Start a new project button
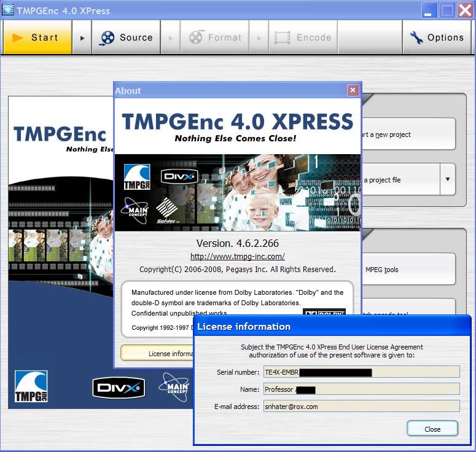The width and height of the screenshot is (476, 452). click(408, 134)
